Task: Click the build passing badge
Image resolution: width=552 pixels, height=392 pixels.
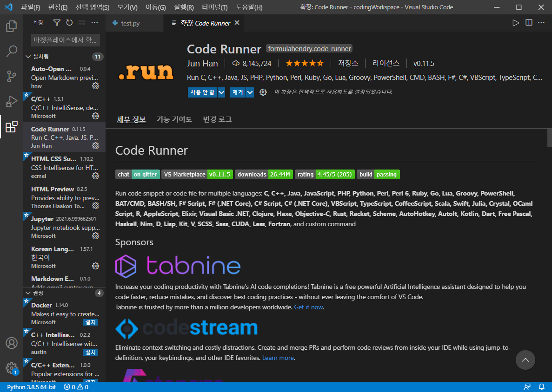Action: click(x=378, y=174)
